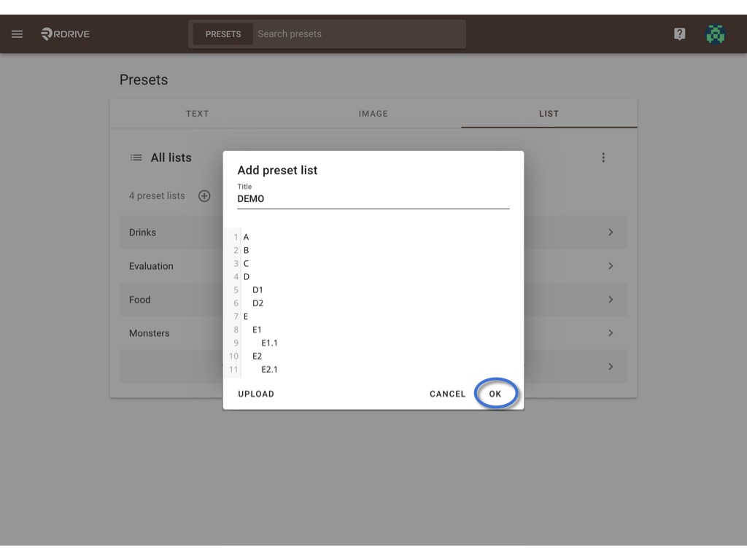Expand the Monsters list chevron

tap(611, 332)
